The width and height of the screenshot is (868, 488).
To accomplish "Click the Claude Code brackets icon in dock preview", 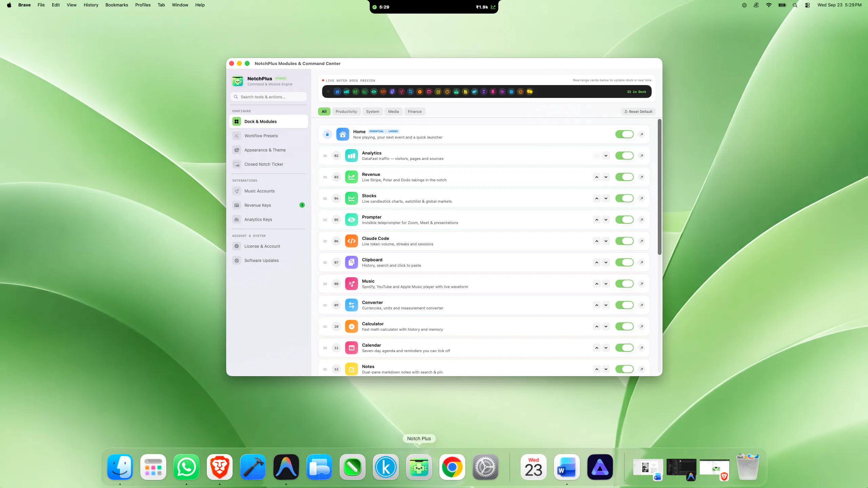I will click(x=383, y=91).
